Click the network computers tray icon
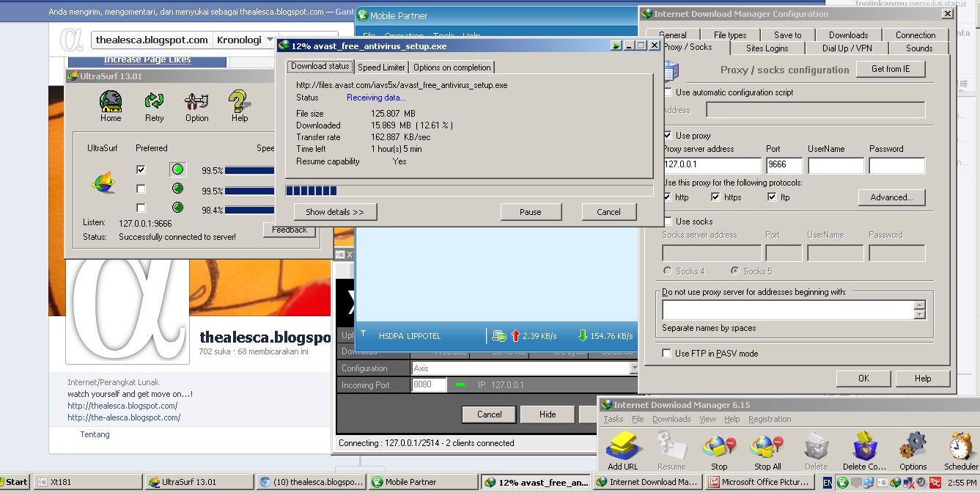 point(869,483)
